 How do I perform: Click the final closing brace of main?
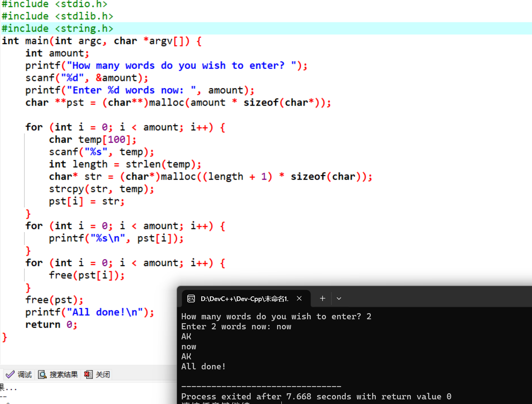[x=4, y=337]
